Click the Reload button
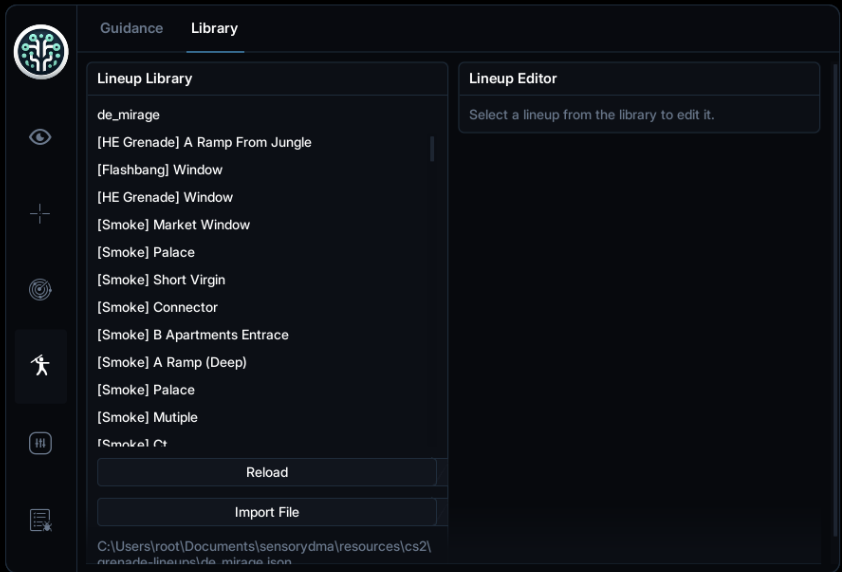 coord(267,472)
